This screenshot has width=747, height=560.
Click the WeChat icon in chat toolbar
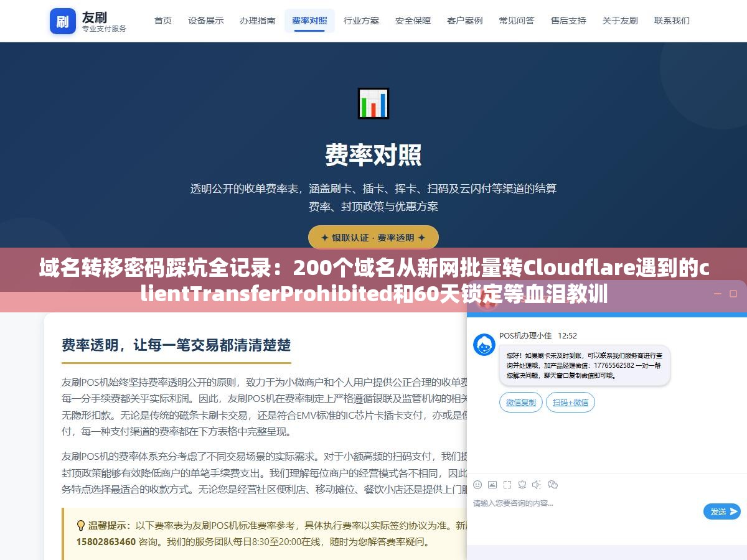coord(553,485)
